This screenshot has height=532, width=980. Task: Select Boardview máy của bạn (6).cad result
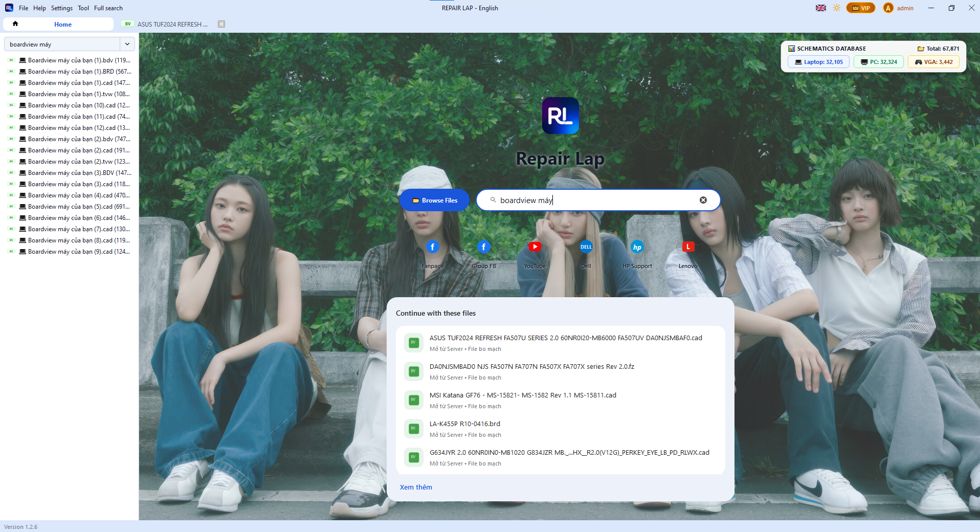[70, 218]
